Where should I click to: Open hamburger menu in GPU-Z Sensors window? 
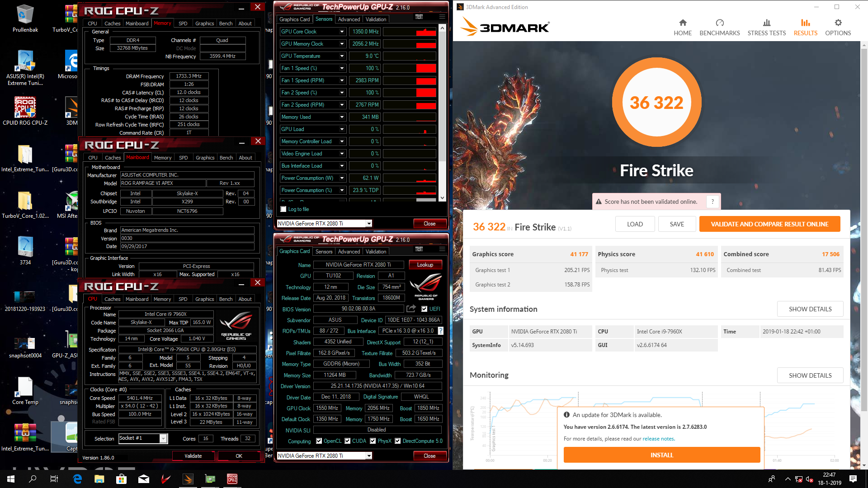(x=442, y=17)
